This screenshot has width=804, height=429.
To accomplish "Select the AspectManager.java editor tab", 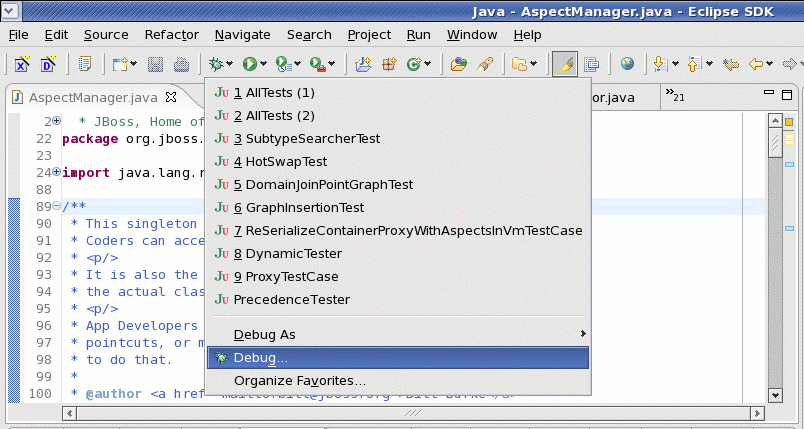I will pyautogui.click(x=93, y=97).
